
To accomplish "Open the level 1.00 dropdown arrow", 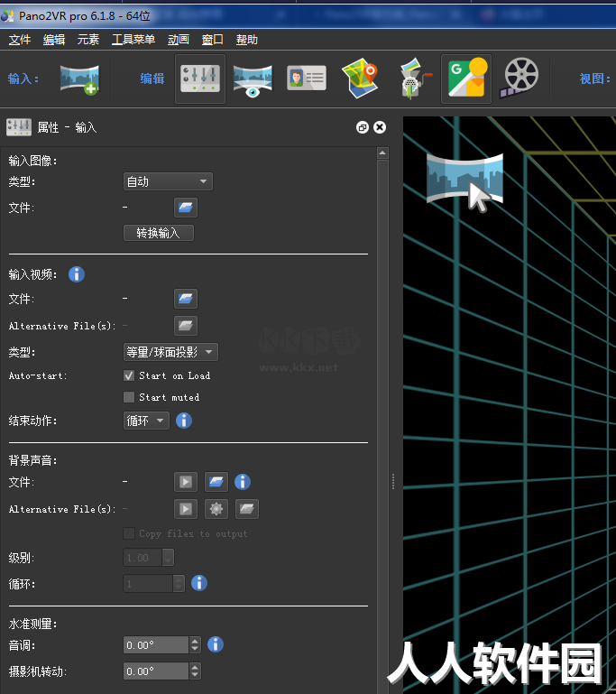I will tap(168, 558).
